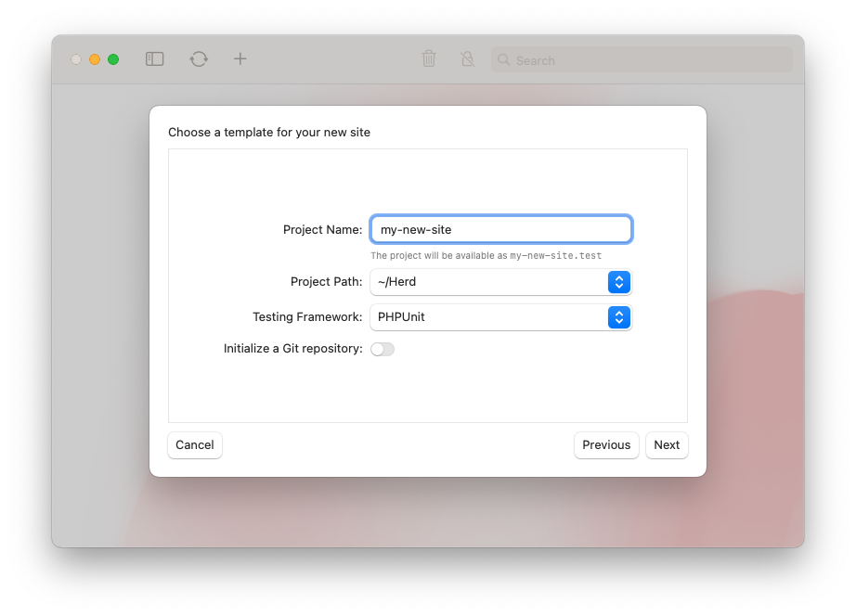Go back with the Previous button
This screenshot has height=616, width=856.
[x=606, y=445]
